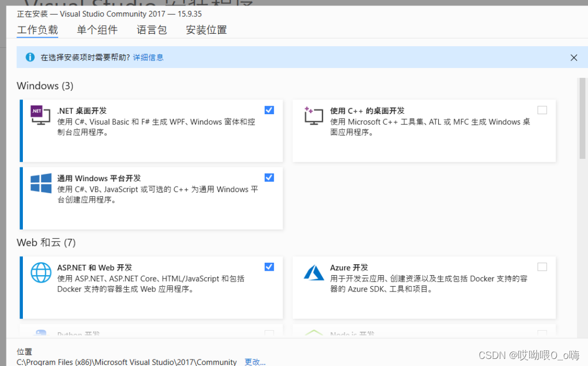Viewport: 588px width, 366px height.
Task: Open the 详细信息 help link
Action: [148, 57]
